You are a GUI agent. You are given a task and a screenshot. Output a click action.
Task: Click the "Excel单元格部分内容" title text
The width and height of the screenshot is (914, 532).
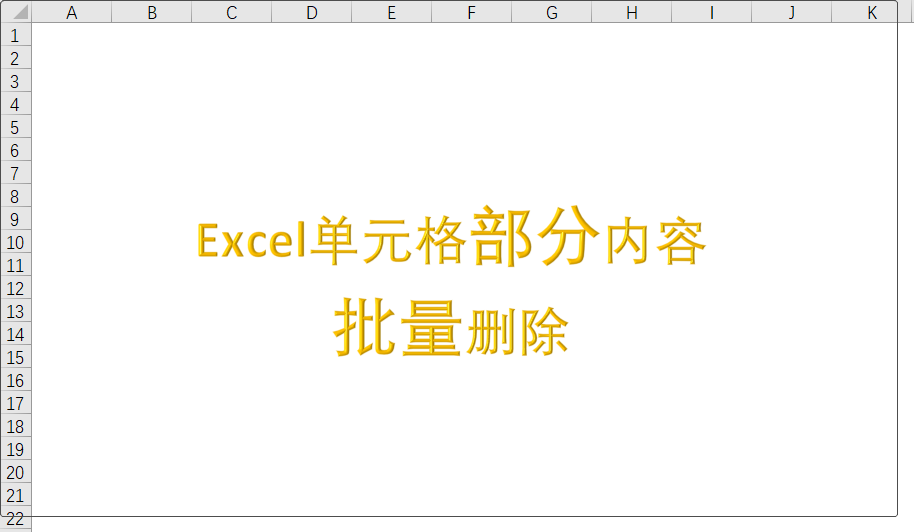pyautogui.click(x=452, y=237)
